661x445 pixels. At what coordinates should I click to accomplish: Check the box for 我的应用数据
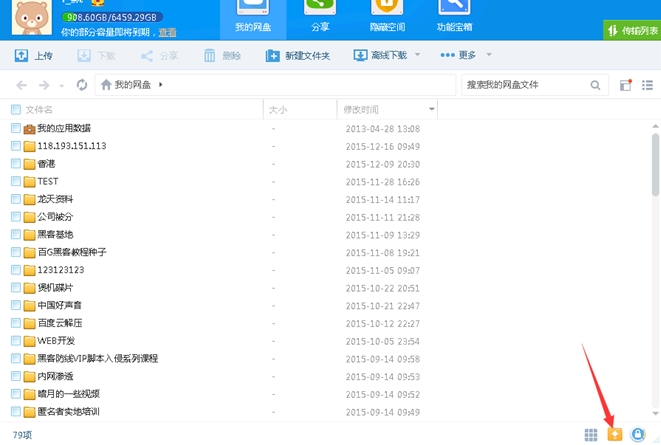point(16,128)
